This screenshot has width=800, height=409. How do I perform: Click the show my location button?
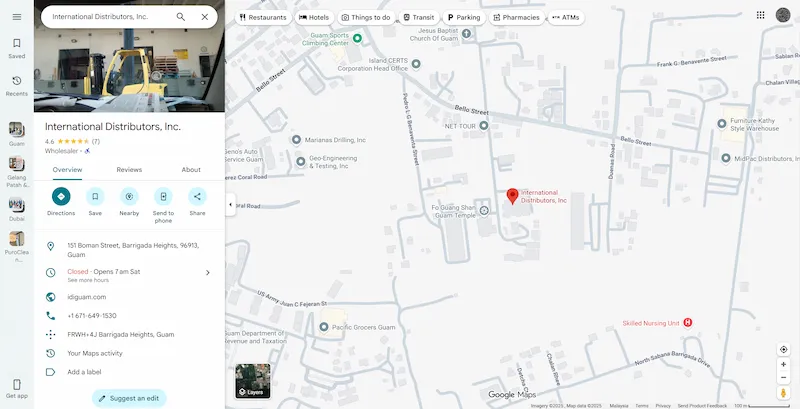point(783,349)
